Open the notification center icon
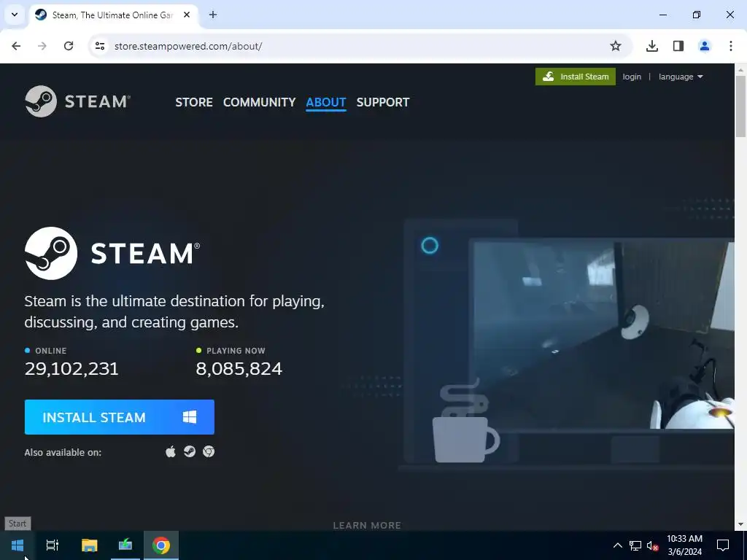Image resolution: width=747 pixels, height=560 pixels. click(723, 545)
